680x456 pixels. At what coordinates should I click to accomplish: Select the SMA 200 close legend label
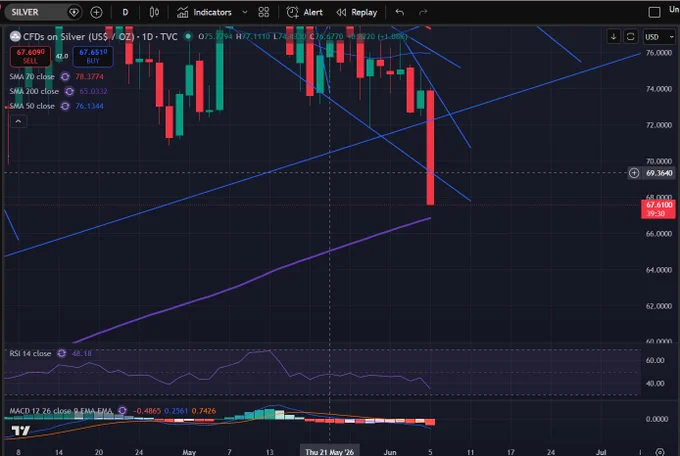[x=34, y=92]
